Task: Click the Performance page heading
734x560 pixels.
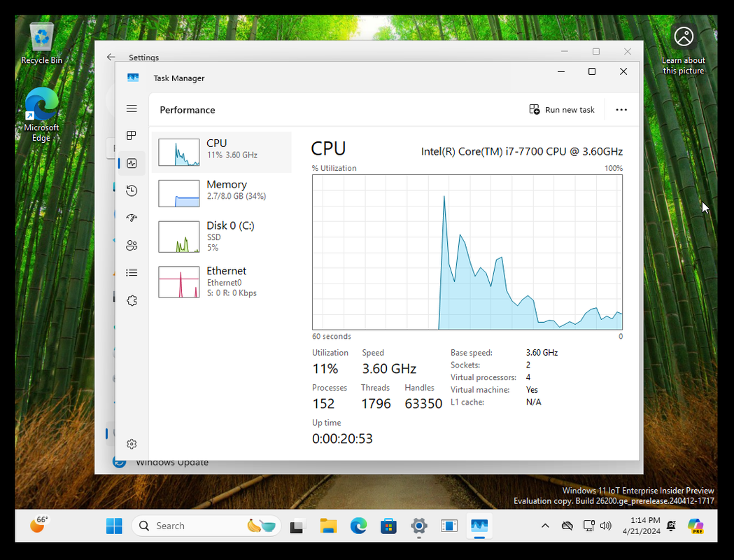Action: click(x=188, y=110)
